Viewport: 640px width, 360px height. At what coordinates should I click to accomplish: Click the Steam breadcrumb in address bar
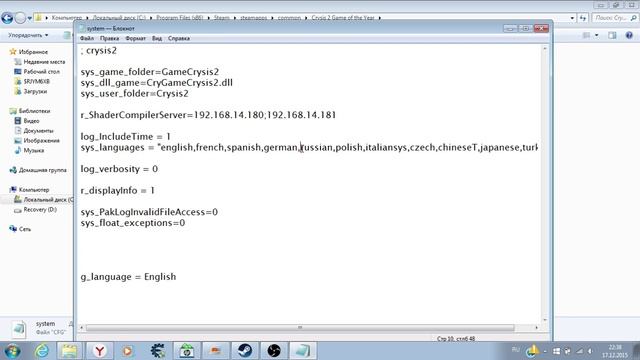222,18
